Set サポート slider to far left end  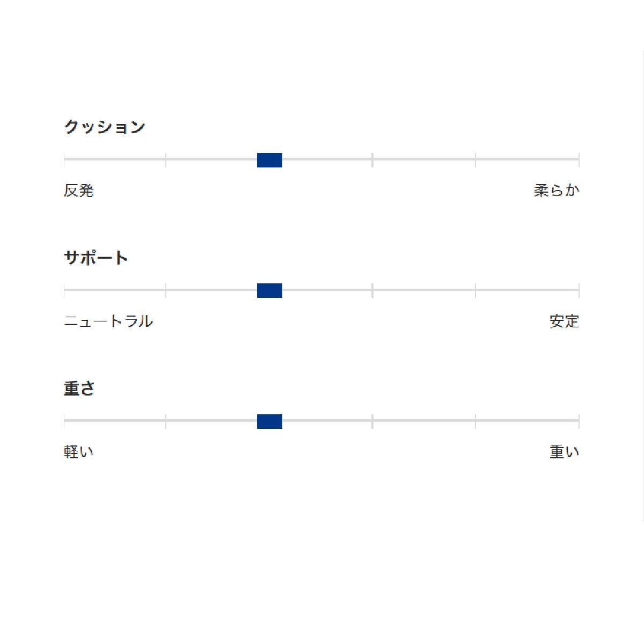point(64,290)
